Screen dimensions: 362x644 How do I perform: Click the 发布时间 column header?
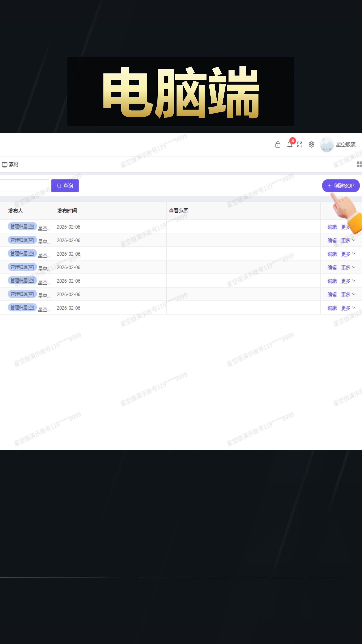(x=67, y=211)
